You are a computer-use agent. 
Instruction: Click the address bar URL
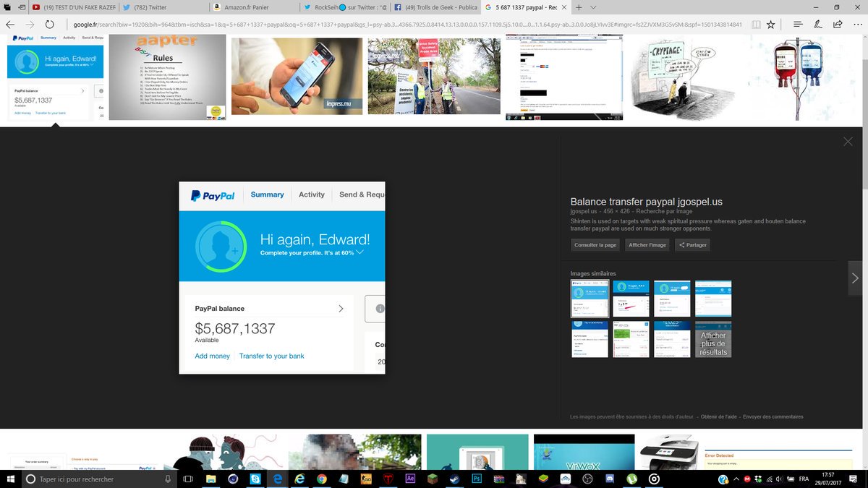point(407,24)
